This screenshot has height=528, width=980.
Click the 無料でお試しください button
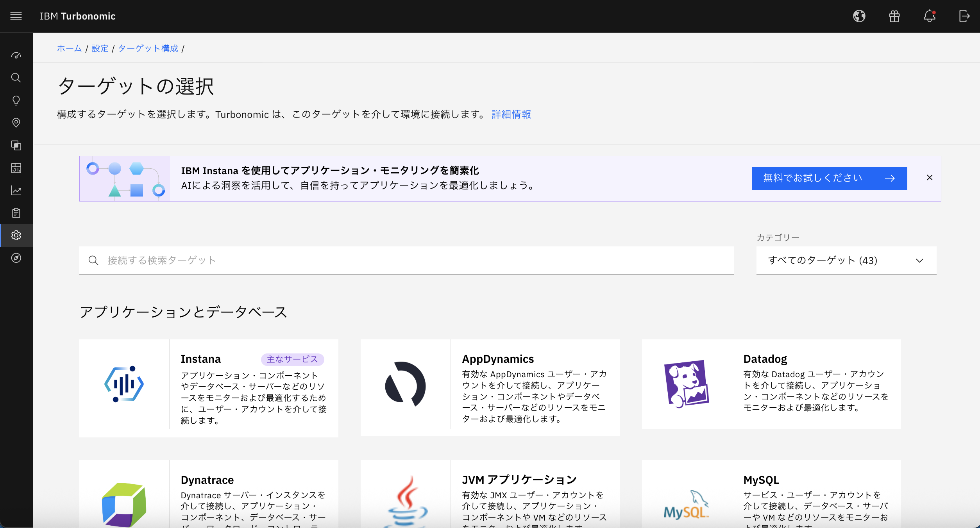(829, 178)
